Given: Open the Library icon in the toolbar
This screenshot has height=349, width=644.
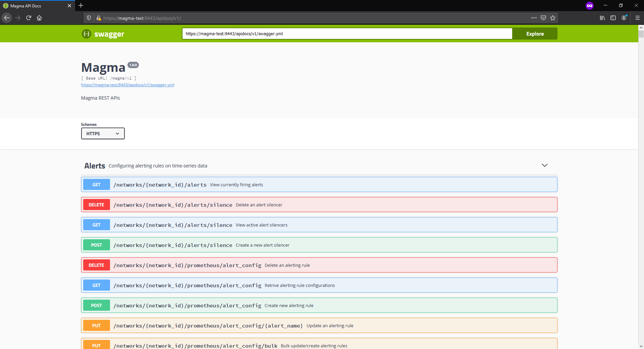Looking at the screenshot, I should 602,18.
